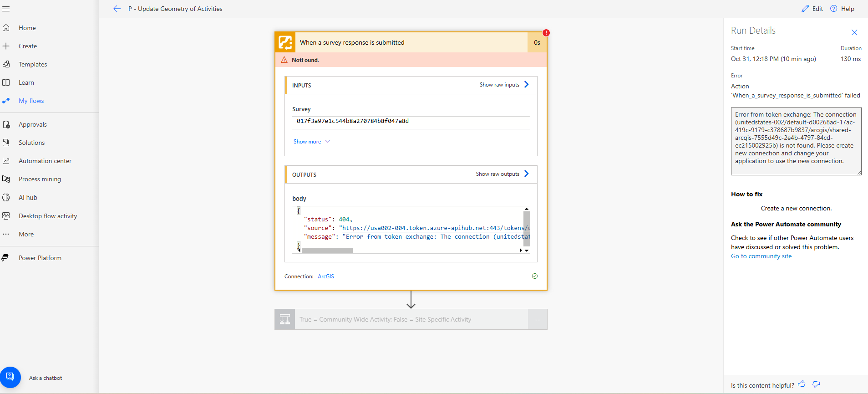Open AI hub in the navigation
Screen dimensions: 868x394
[28, 197]
